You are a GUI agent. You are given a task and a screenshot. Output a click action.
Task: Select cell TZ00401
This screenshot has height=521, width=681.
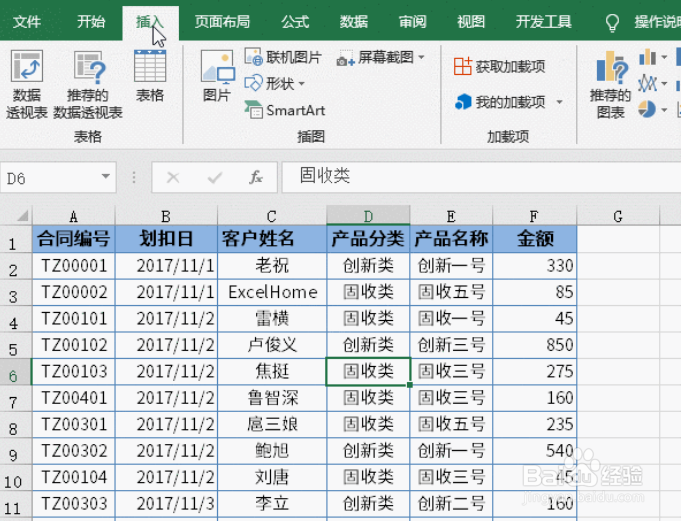pos(73,398)
